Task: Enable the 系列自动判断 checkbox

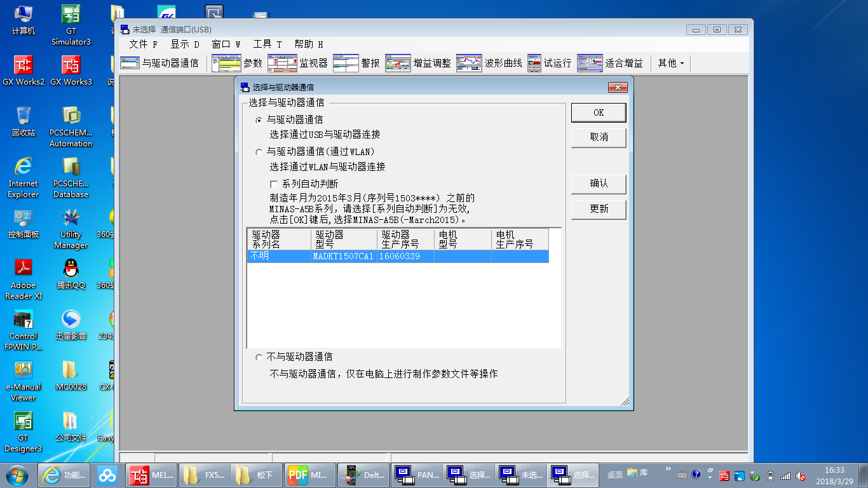Action: tap(275, 184)
